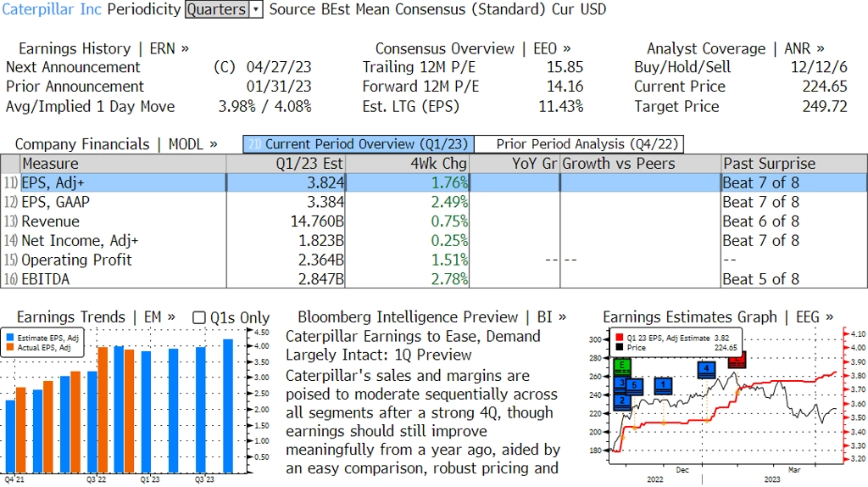Screen dimensions: 868x487
Task: Select row 15) Operating Profit
Action: (x=434, y=260)
